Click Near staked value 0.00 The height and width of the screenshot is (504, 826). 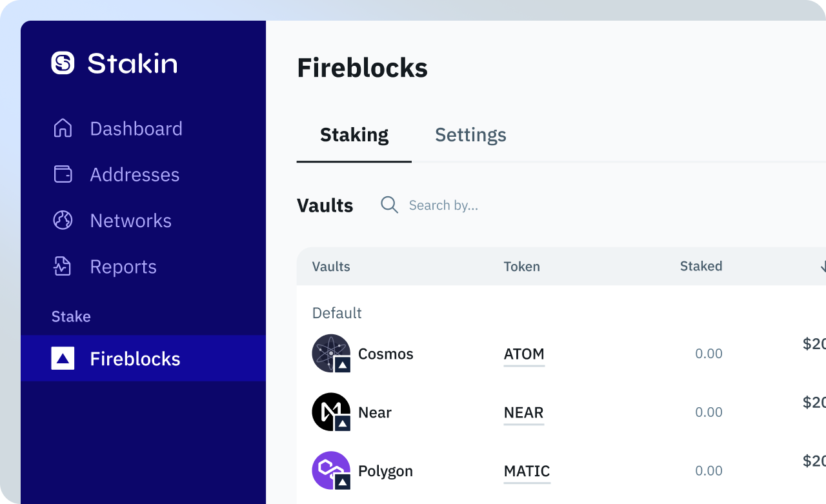click(709, 412)
